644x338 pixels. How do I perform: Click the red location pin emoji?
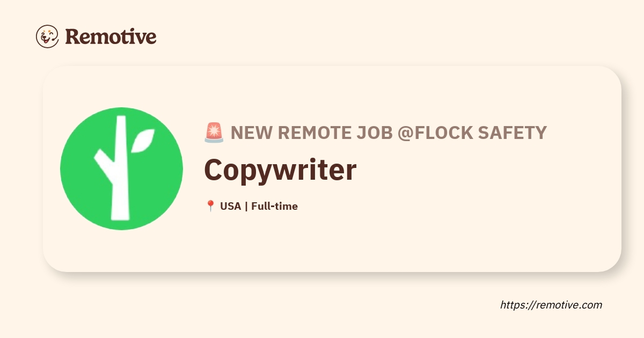pyautogui.click(x=210, y=206)
